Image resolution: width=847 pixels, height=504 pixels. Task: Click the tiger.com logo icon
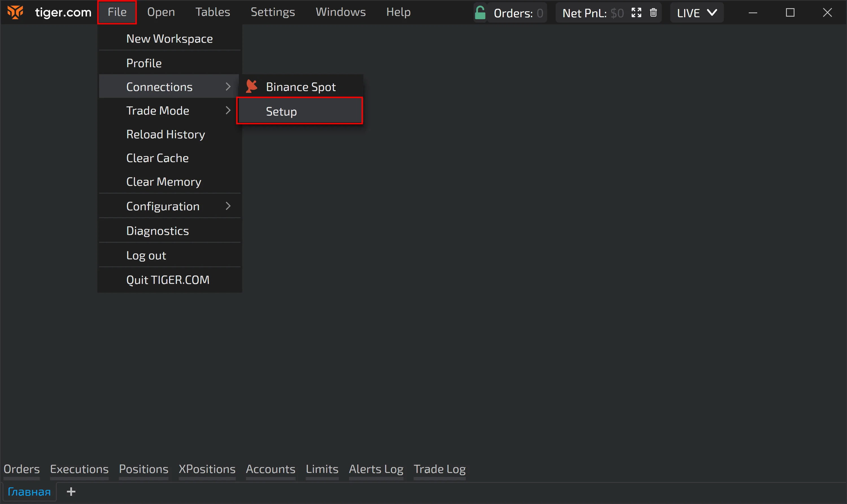[15, 12]
